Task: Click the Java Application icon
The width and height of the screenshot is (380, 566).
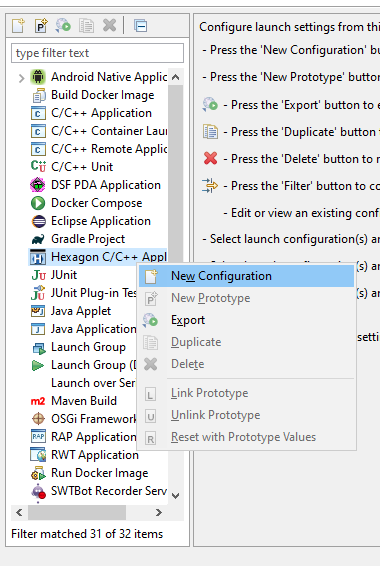Action: coord(38,329)
